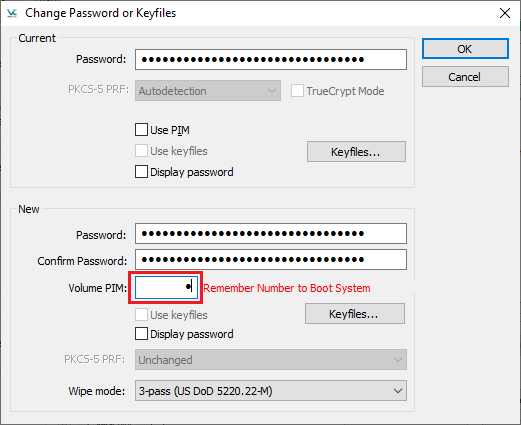Viewport: 521px width, 425px height.
Task: Click the Confirm Password field
Action: tap(271, 260)
